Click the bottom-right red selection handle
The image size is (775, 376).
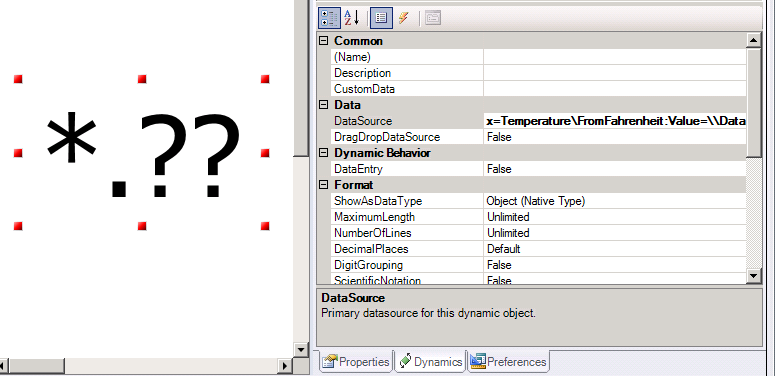[x=265, y=226]
